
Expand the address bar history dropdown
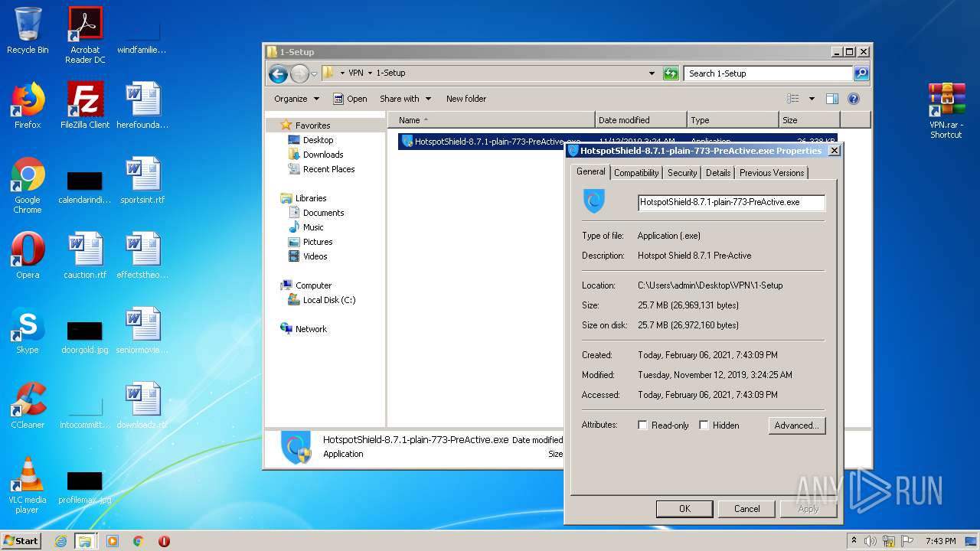[x=652, y=73]
